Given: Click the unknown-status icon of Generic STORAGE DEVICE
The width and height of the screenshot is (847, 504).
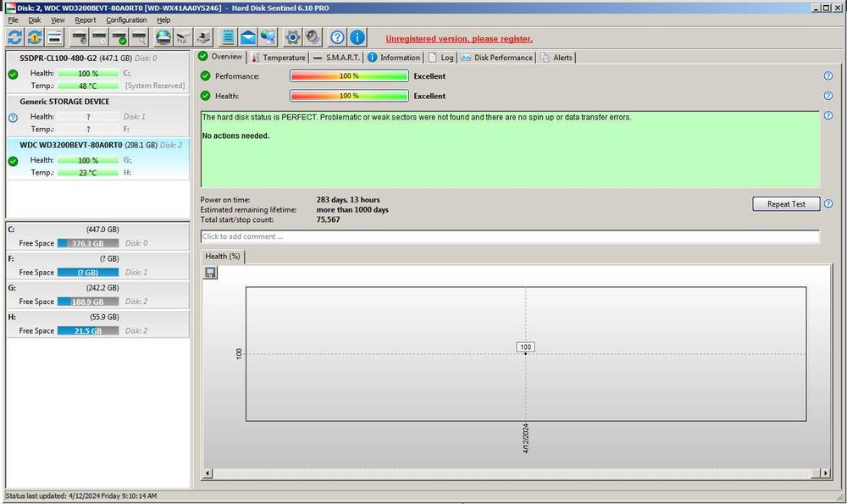Looking at the screenshot, I should tap(13, 118).
